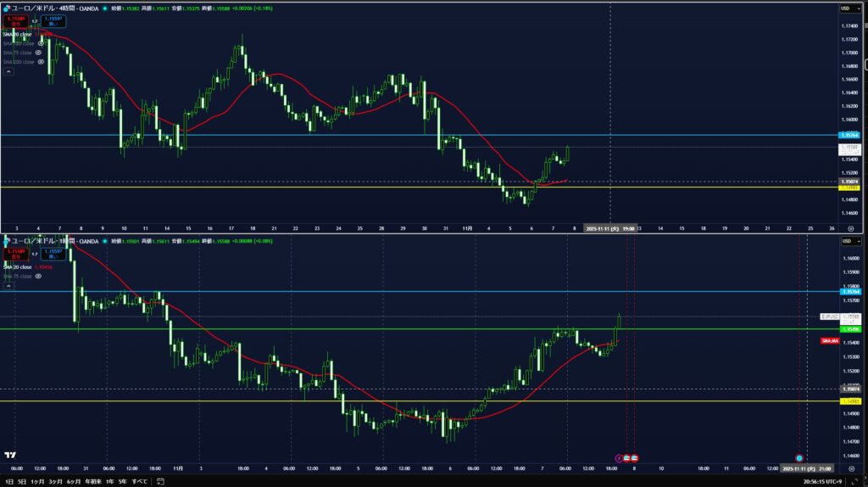Click the blue buy price button
This screenshot has height=487, width=868.
click(x=53, y=20)
